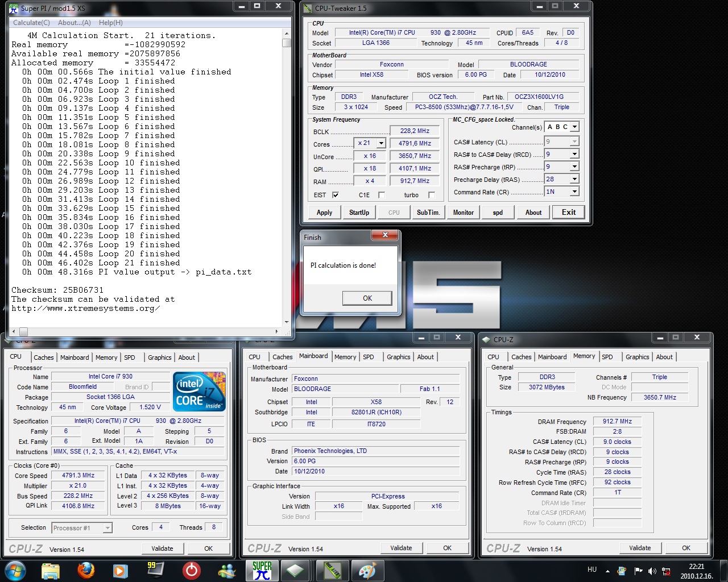Click the spd button in CPU-Tweaker
Image resolution: width=728 pixels, height=582 pixels.
coord(498,213)
